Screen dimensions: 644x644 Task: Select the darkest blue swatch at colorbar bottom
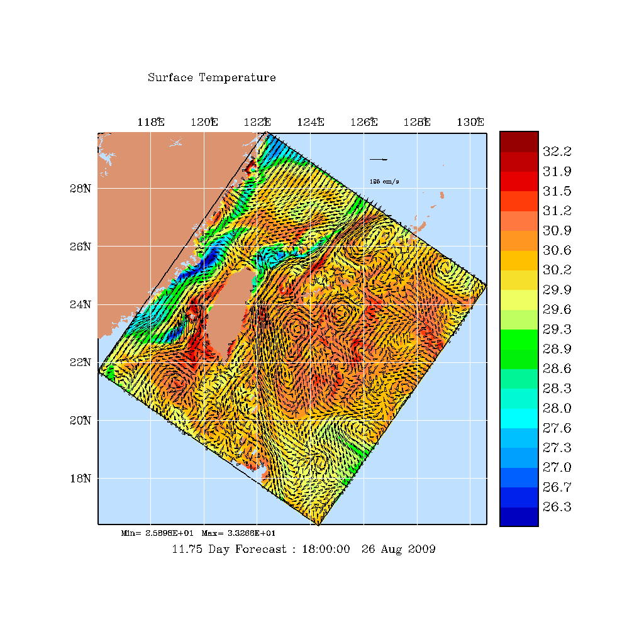click(x=519, y=516)
